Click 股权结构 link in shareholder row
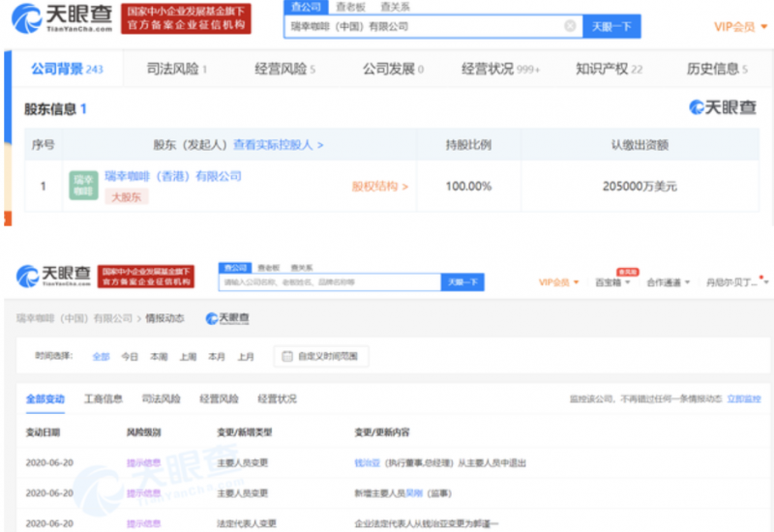This screenshot has width=774, height=532. (x=379, y=187)
